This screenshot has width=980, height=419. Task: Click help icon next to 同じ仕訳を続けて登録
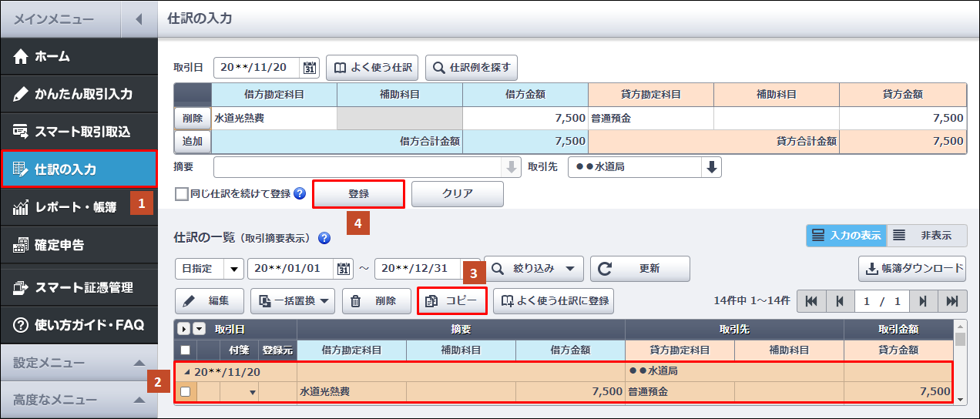click(x=300, y=194)
